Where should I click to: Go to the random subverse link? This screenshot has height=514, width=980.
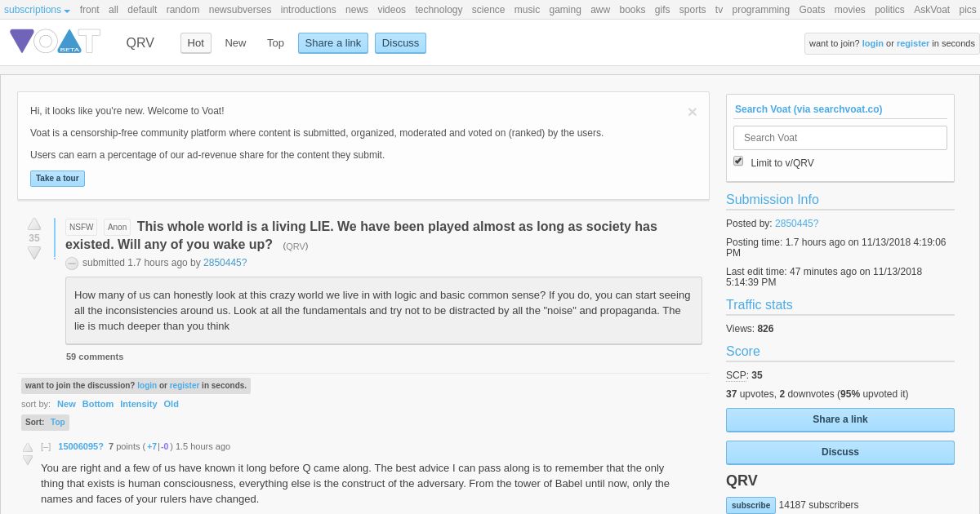[183, 10]
